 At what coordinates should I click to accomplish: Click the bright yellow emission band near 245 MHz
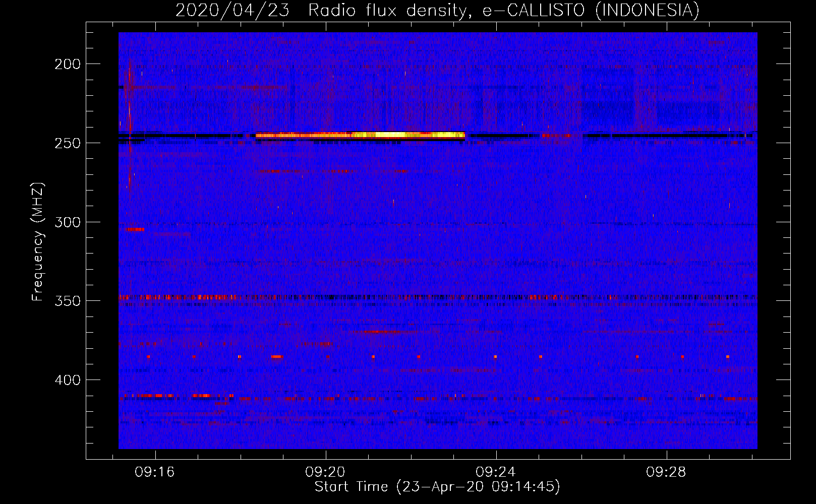click(x=360, y=135)
